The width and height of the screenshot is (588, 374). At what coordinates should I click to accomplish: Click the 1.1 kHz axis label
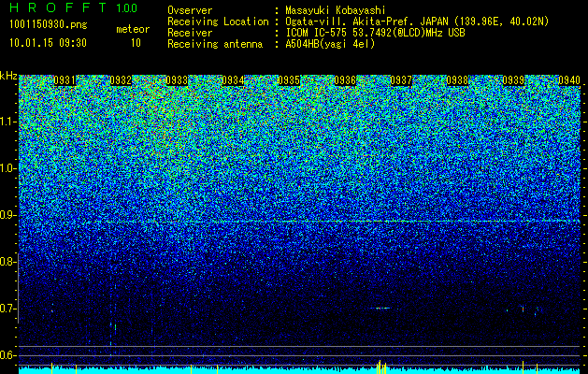8,122
